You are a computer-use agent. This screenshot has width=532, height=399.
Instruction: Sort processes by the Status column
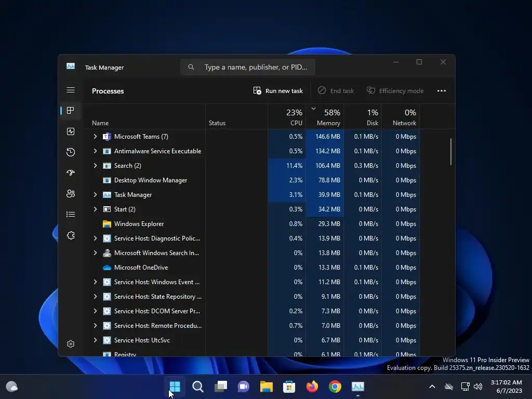pyautogui.click(x=236, y=117)
